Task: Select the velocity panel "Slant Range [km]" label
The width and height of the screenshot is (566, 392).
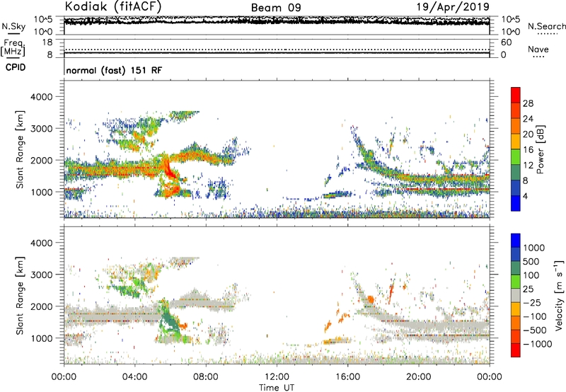Action: [20, 296]
